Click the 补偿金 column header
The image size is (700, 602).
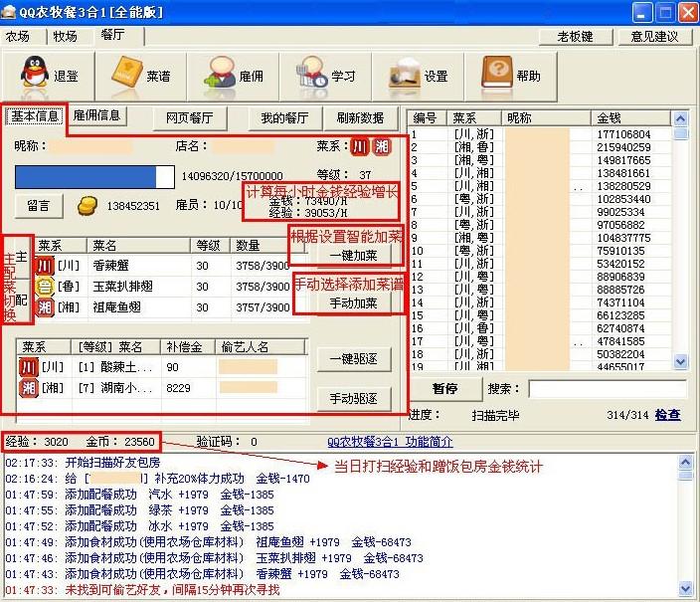(188, 347)
